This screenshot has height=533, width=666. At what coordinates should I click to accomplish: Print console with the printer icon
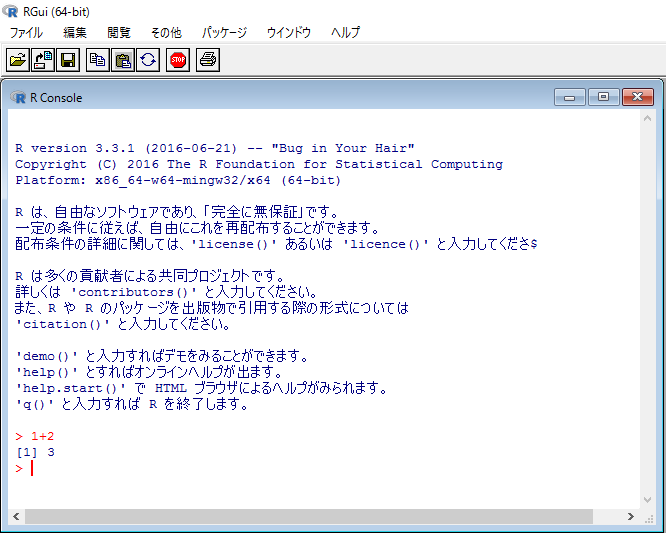tap(208, 60)
